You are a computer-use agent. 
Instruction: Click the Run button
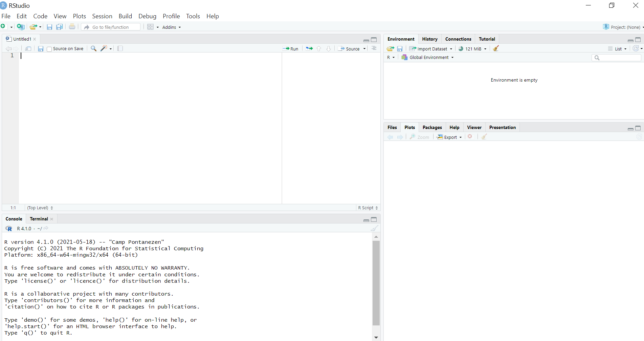pyautogui.click(x=290, y=49)
